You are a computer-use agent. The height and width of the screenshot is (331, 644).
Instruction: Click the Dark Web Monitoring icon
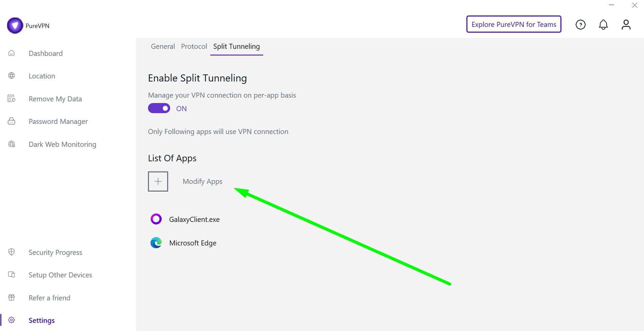[x=11, y=144]
